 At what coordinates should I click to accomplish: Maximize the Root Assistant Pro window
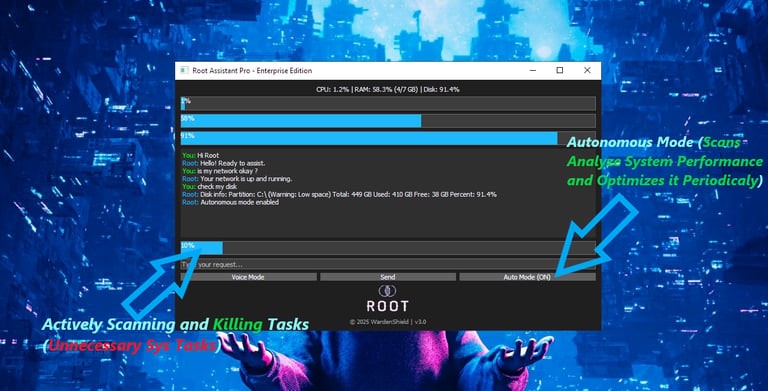tap(560, 71)
